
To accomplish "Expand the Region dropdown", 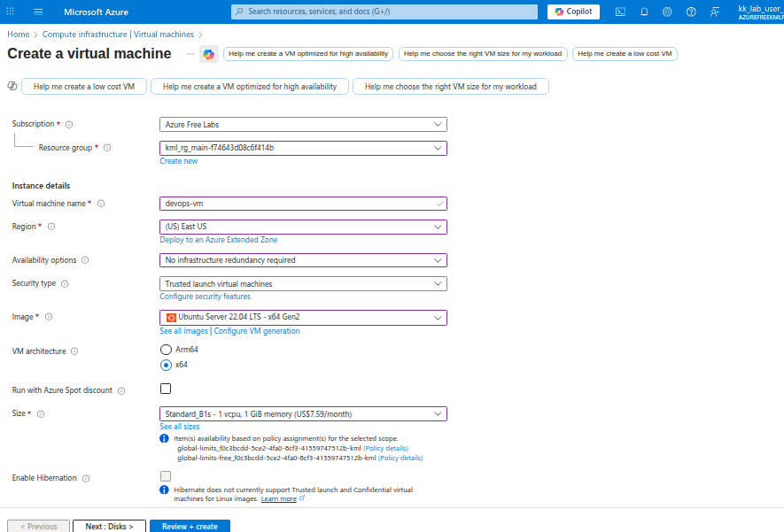I will [303, 227].
